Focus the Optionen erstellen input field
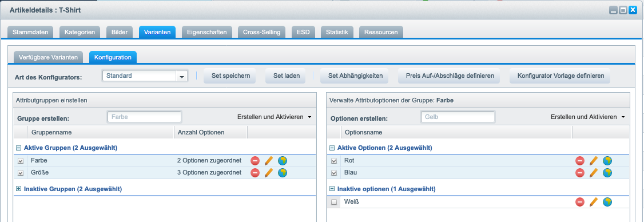This screenshot has height=222, width=644. click(x=458, y=117)
